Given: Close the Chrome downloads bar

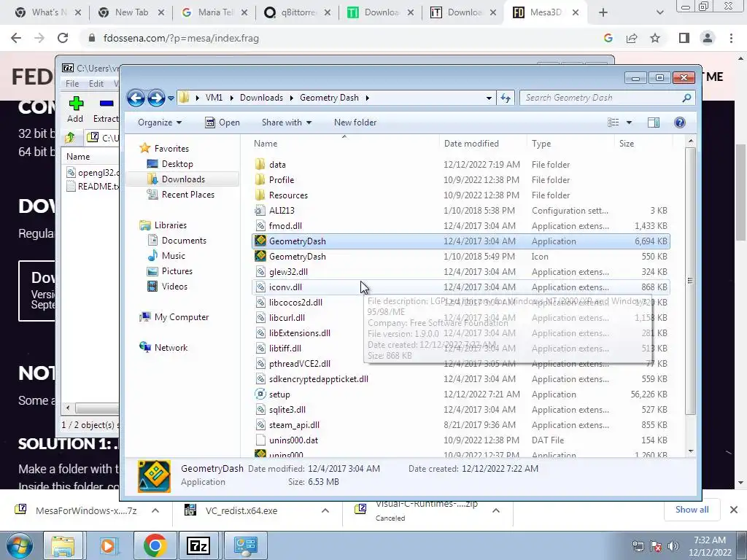Looking at the screenshot, I should tap(734, 510).
